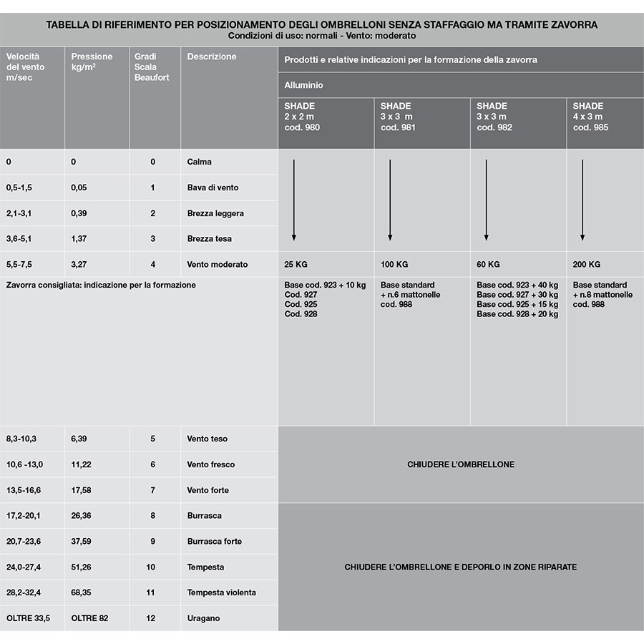644x644 pixels.
Task: Click the table title TABELLA DI RIFERIMENTO
Action: (x=321, y=24)
